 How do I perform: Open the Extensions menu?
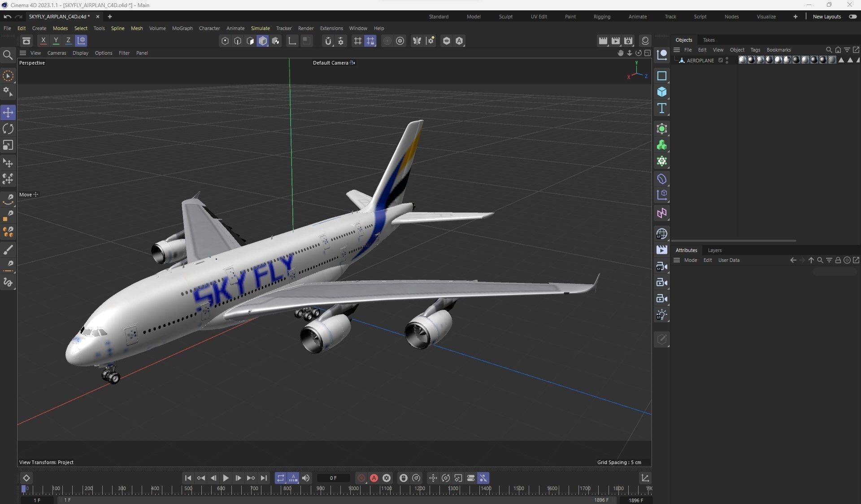[331, 28]
